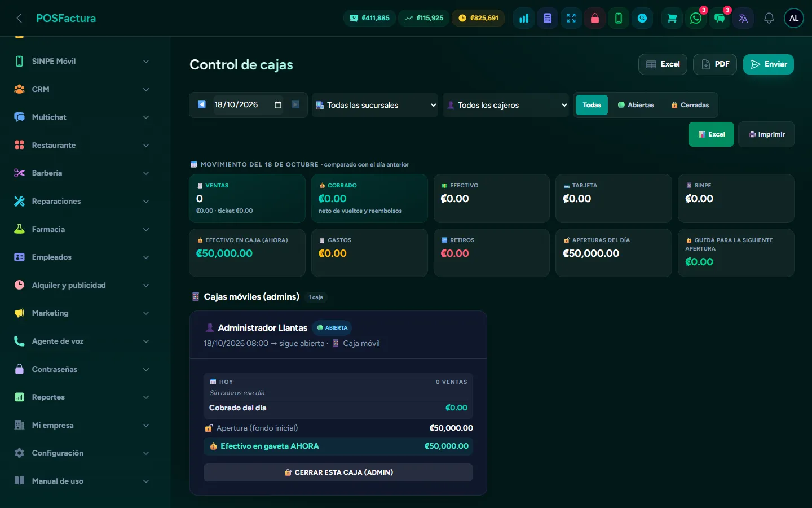Go to next day with right arrow
The image size is (812, 508).
click(295, 104)
